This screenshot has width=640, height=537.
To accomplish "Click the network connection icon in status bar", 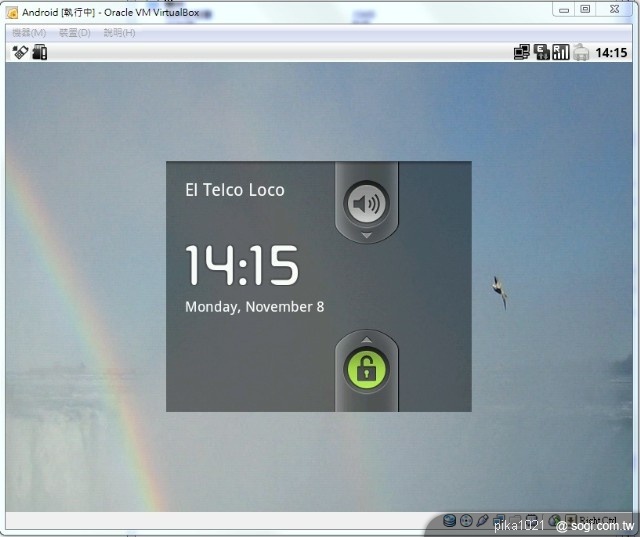I will (x=522, y=52).
